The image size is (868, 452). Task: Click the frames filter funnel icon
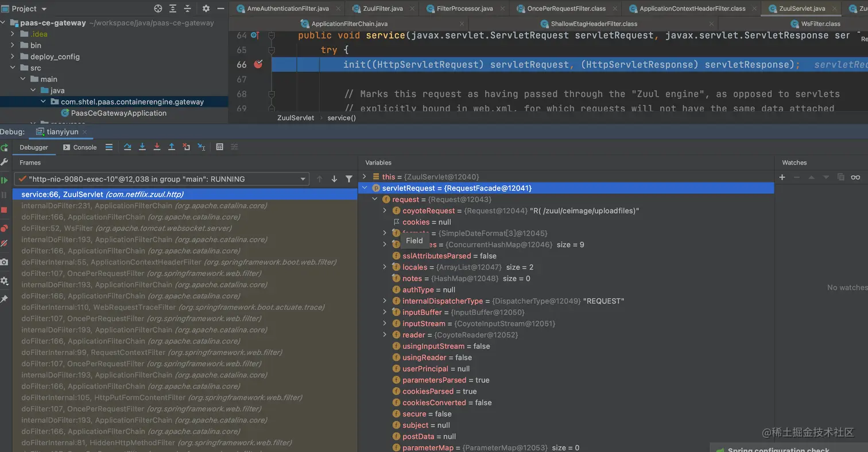click(348, 179)
